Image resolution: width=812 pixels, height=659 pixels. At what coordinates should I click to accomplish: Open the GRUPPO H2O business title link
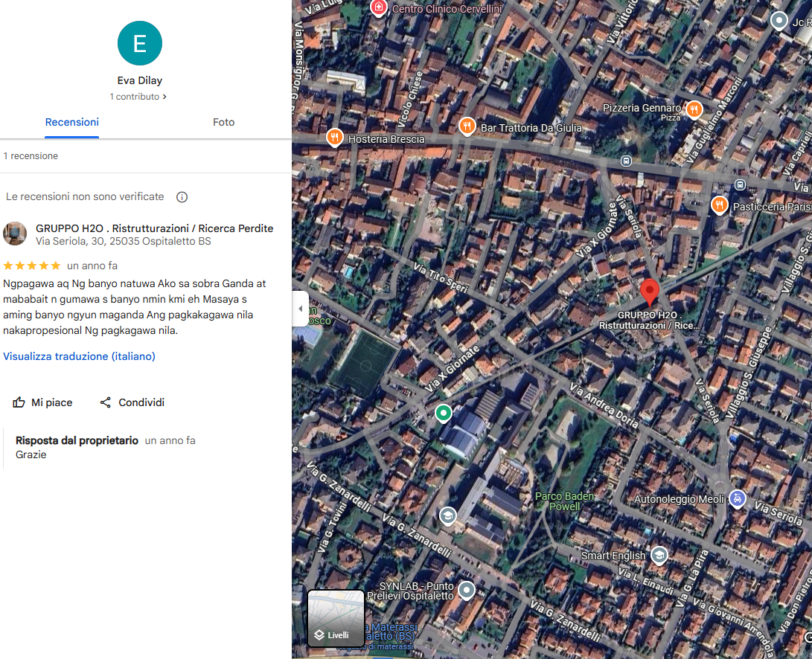click(x=154, y=228)
